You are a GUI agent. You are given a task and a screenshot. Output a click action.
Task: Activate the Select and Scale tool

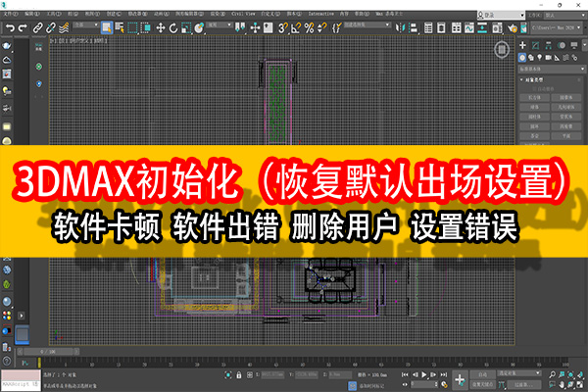pyautogui.click(x=186, y=27)
